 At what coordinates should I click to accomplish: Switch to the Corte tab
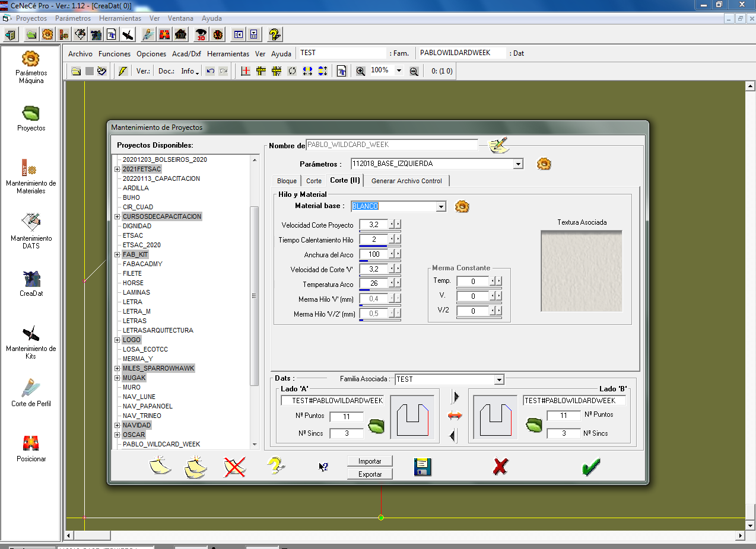(314, 181)
